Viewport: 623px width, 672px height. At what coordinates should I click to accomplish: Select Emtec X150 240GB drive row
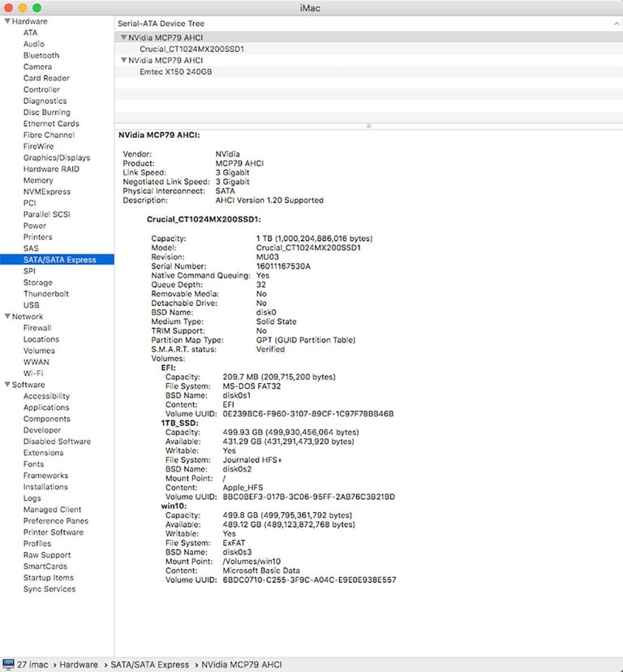click(176, 71)
